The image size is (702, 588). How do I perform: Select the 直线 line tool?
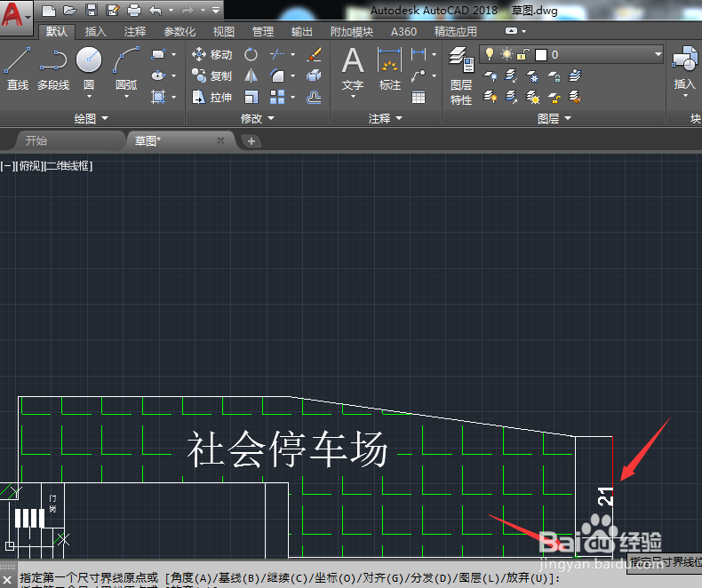click(x=18, y=69)
